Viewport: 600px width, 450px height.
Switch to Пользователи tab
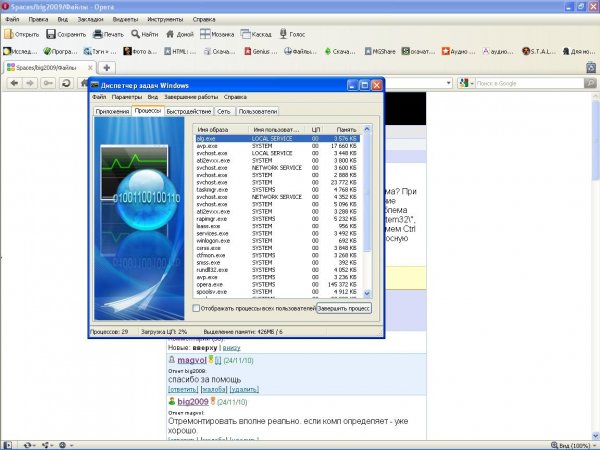point(258,111)
